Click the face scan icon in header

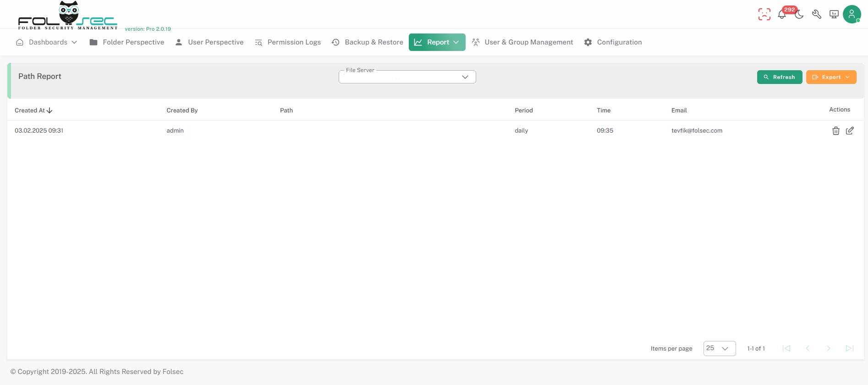(764, 14)
